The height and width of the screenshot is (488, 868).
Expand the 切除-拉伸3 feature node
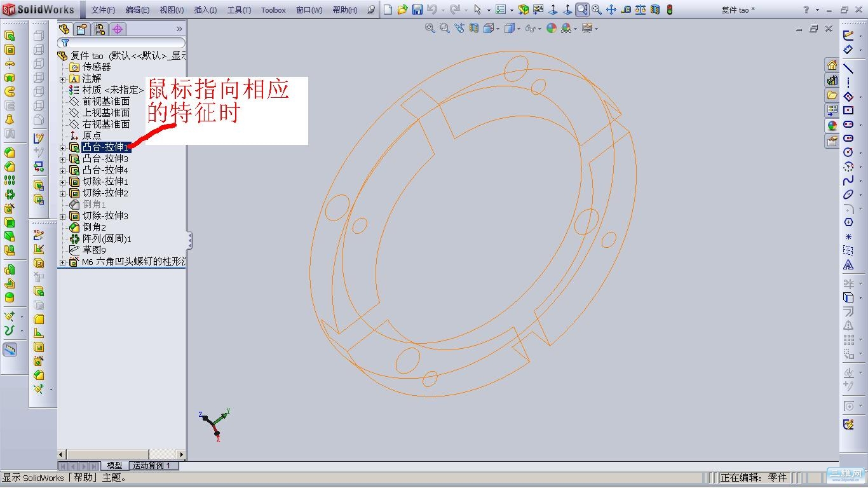tap(62, 216)
